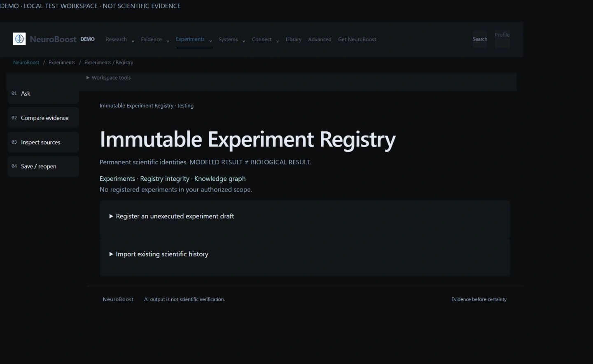593x364 pixels.
Task: Click the Get NeuroBoost link
Action: (357, 40)
